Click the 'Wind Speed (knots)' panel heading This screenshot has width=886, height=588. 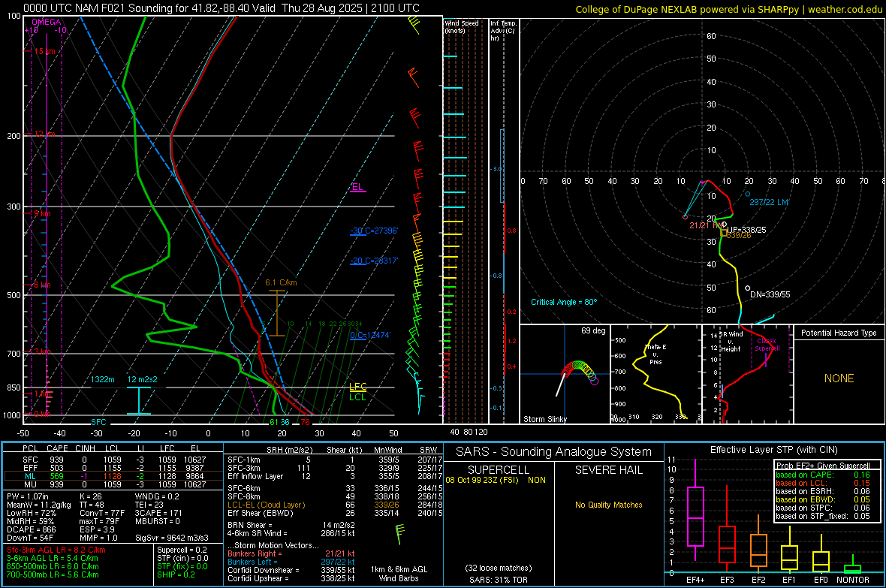462,26
